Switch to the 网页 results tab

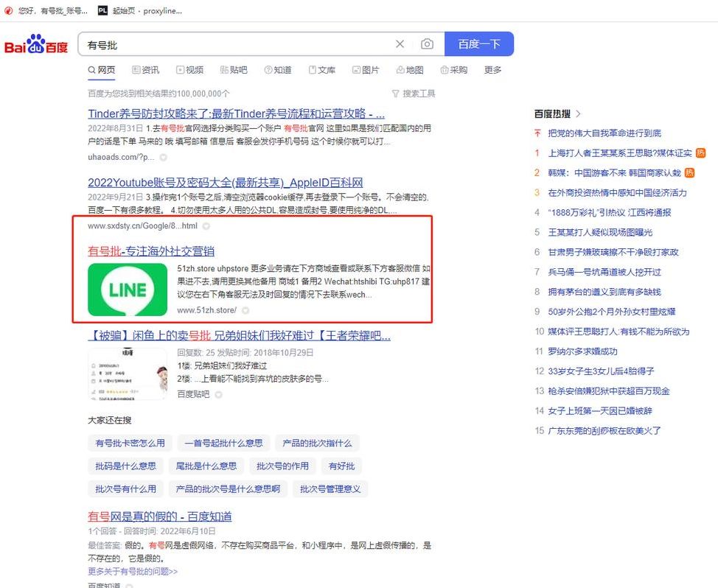[x=105, y=70]
